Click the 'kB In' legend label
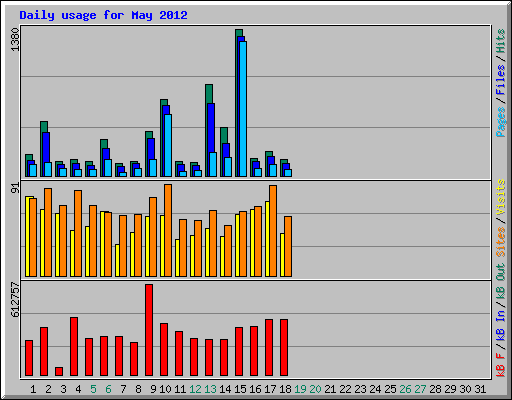The height and width of the screenshot is (400, 512). pos(500,327)
